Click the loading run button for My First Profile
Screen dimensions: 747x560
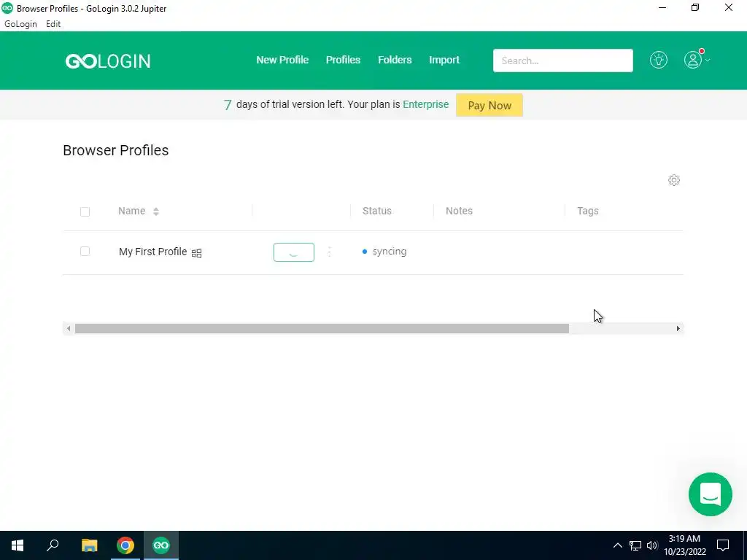pyautogui.click(x=293, y=252)
